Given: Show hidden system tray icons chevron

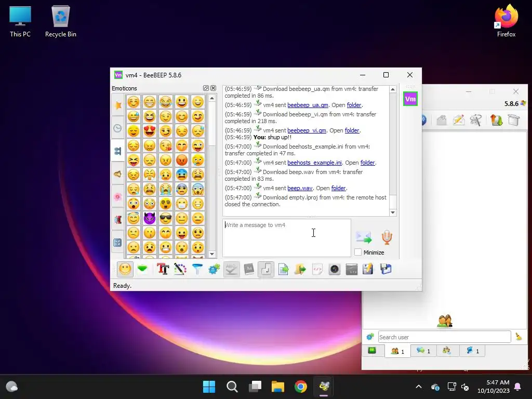Looking at the screenshot, I should click(419, 387).
